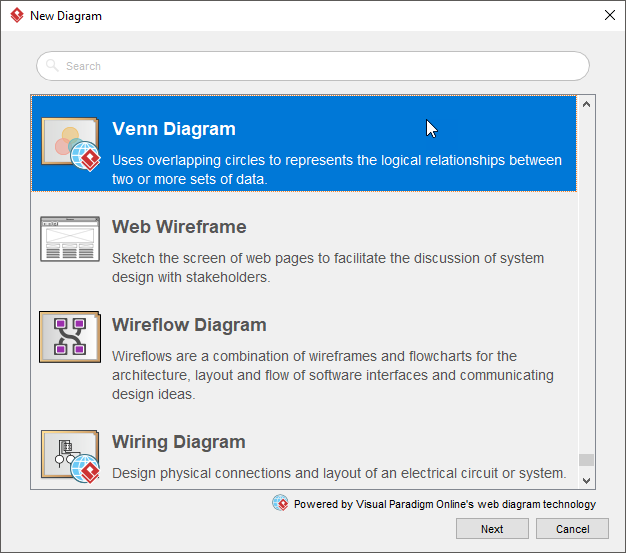Click the vertical scrollbar thumb
Screen dimensions: 626x553
587,459
